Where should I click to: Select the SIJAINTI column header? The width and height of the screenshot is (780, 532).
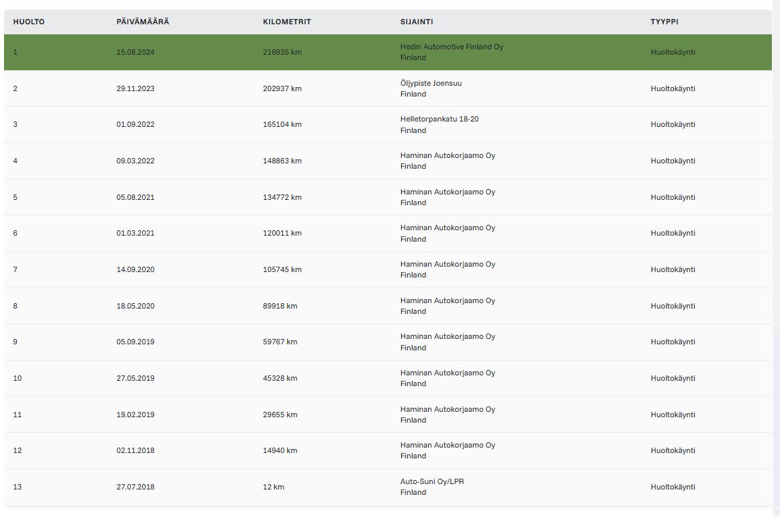coord(417,22)
